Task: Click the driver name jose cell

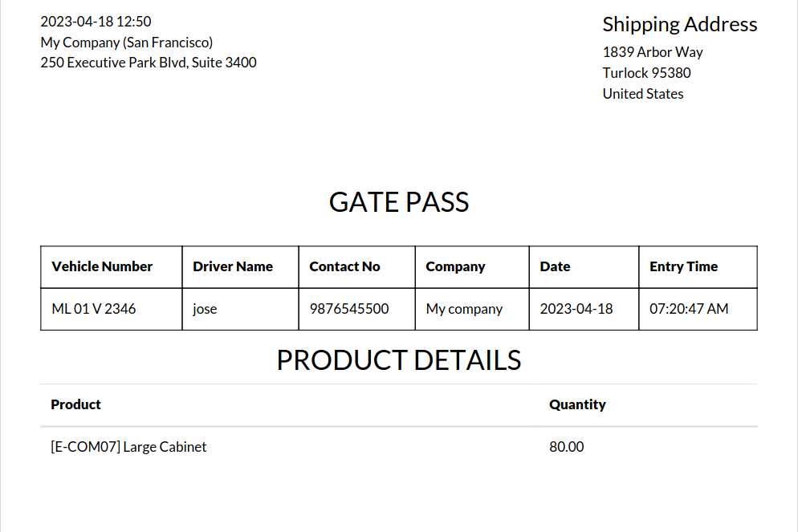Action: pyautogui.click(x=205, y=309)
